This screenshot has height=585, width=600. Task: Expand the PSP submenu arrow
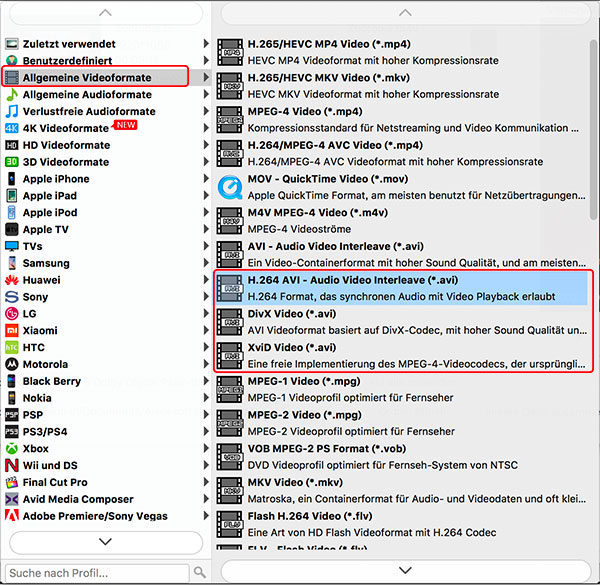click(206, 414)
